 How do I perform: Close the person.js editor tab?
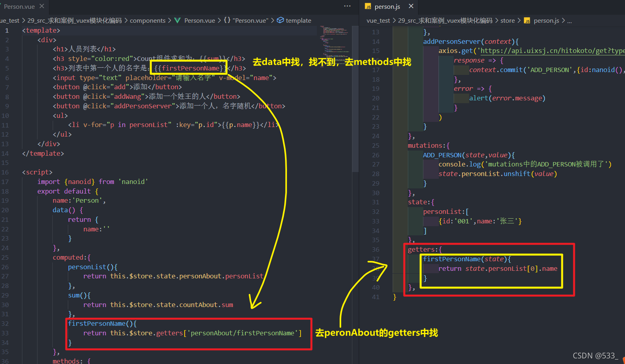coord(411,6)
